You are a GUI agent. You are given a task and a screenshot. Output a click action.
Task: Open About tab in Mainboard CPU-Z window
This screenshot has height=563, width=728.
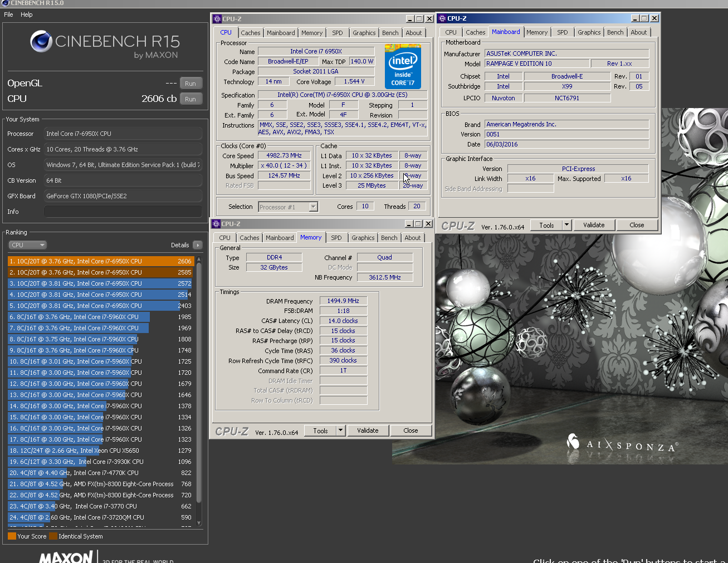[x=639, y=32]
